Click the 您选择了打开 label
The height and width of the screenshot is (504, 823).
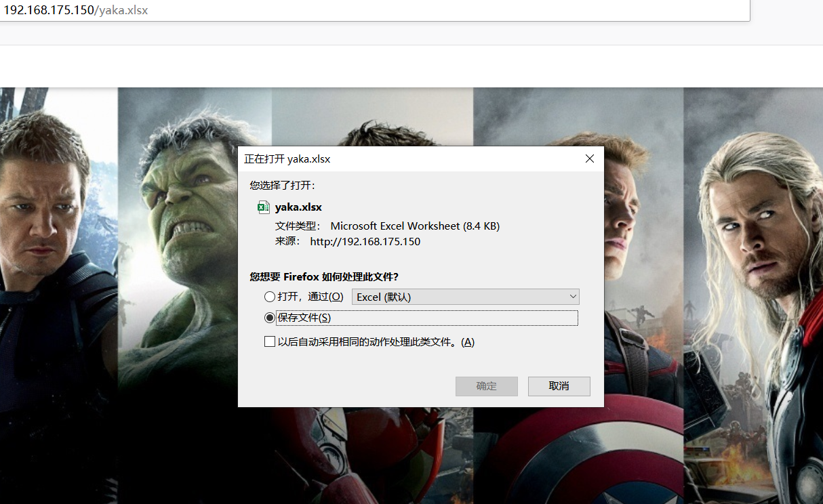pos(283,185)
